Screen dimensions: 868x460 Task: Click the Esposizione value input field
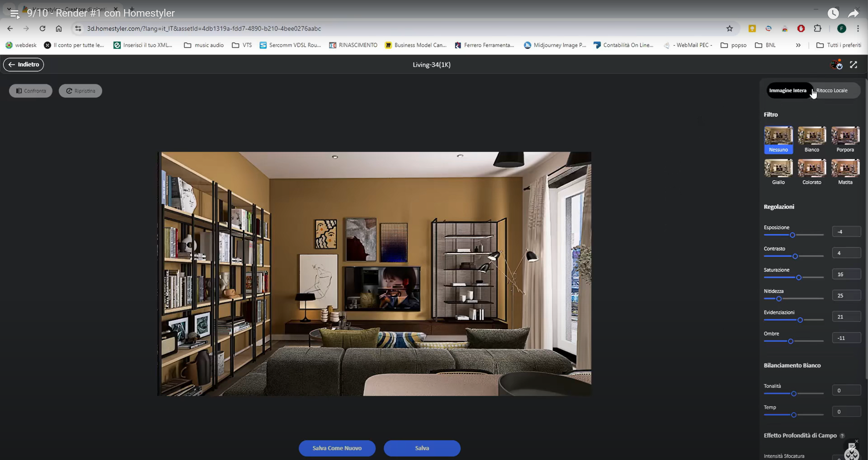[x=846, y=232]
